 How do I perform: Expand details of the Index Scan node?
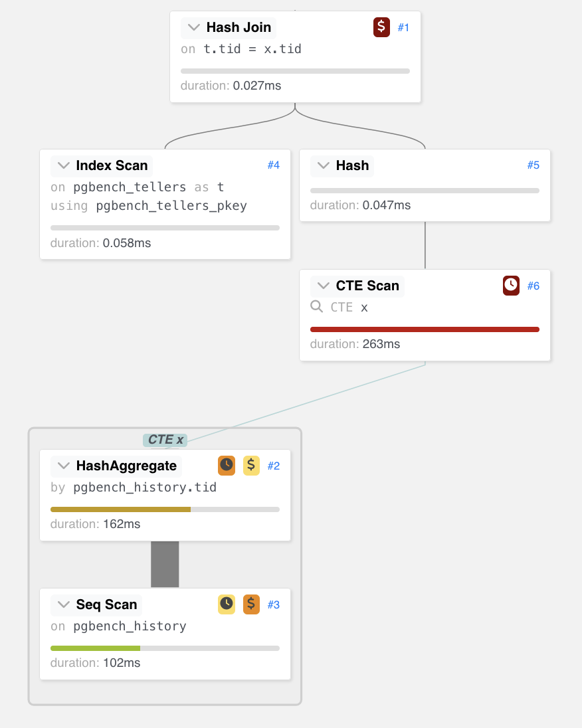point(64,165)
